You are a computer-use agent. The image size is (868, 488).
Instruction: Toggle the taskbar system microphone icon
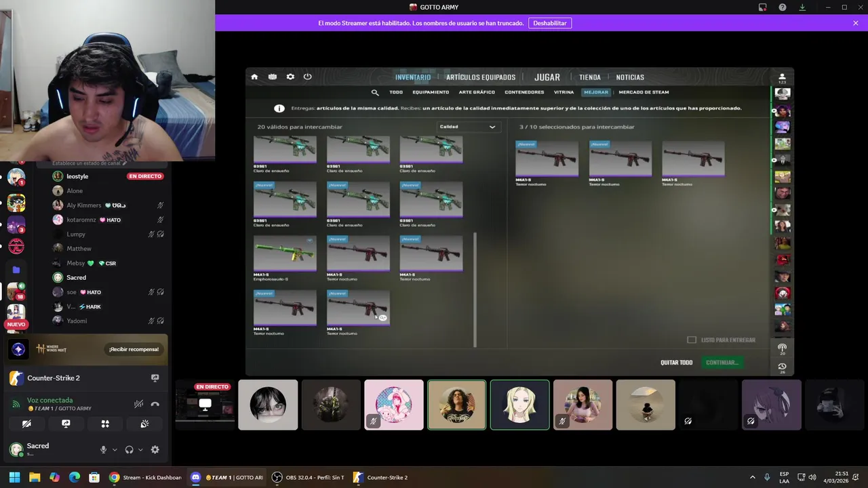tap(767, 477)
